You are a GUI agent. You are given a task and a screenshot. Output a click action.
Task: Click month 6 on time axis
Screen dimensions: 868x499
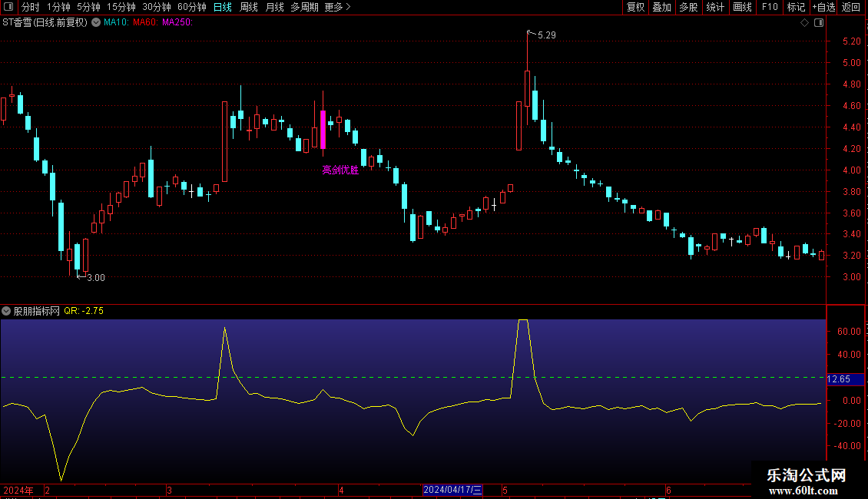click(668, 491)
